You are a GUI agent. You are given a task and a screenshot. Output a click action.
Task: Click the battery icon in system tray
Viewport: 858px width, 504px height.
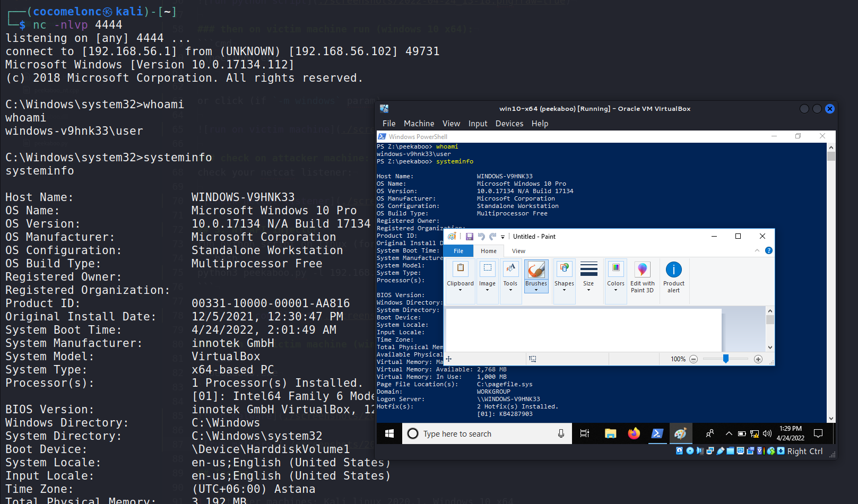742,433
